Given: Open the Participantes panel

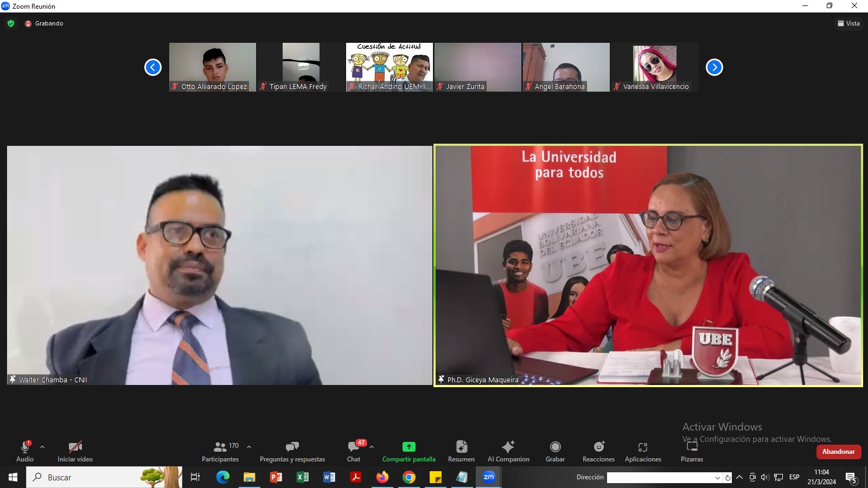Looking at the screenshot, I should 220,451.
